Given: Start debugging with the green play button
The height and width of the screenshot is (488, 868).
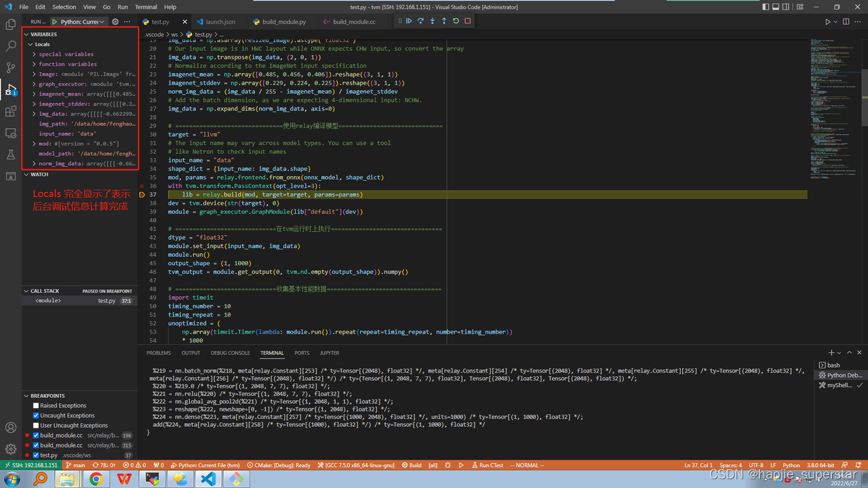Looking at the screenshot, I should click(x=55, y=22).
